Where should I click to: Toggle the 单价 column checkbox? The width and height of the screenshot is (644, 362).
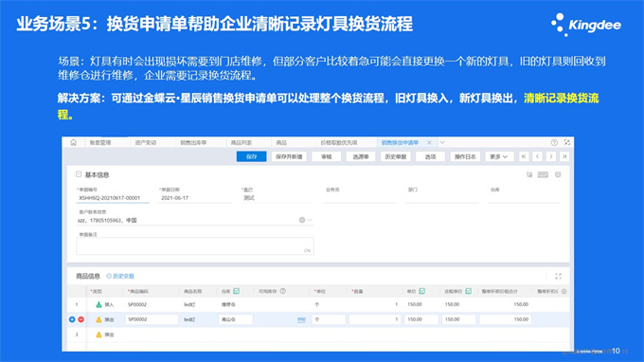point(421,291)
